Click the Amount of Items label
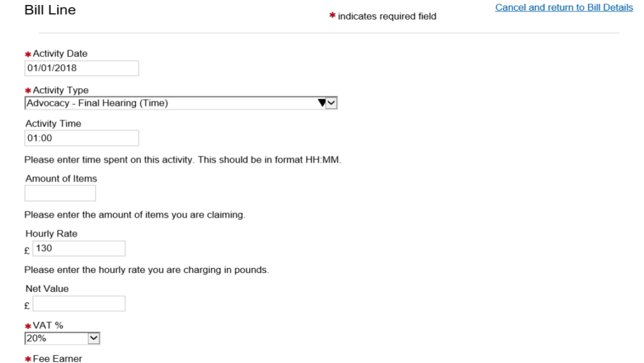This screenshot has height=363, width=644. click(x=61, y=179)
